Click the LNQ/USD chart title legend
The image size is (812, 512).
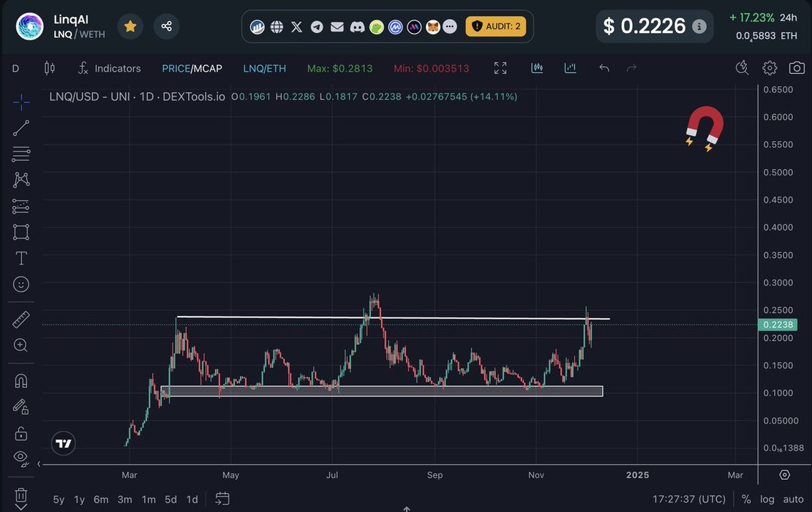(x=138, y=97)
